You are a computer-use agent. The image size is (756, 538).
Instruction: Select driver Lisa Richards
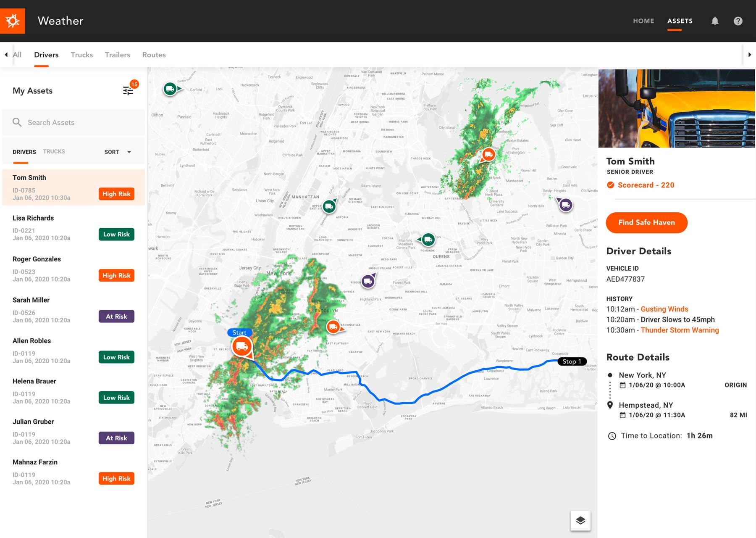(73, 228)
